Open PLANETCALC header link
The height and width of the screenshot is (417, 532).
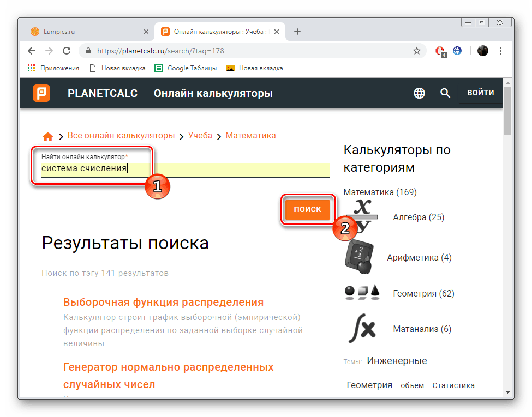pyautogui.click(x=103, y=93)
